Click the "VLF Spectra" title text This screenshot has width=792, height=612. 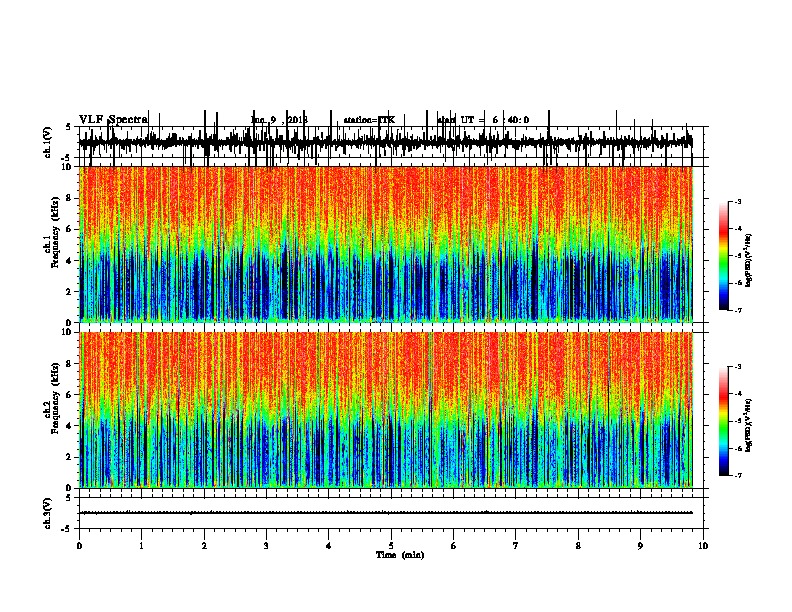(x=113, y=119)
